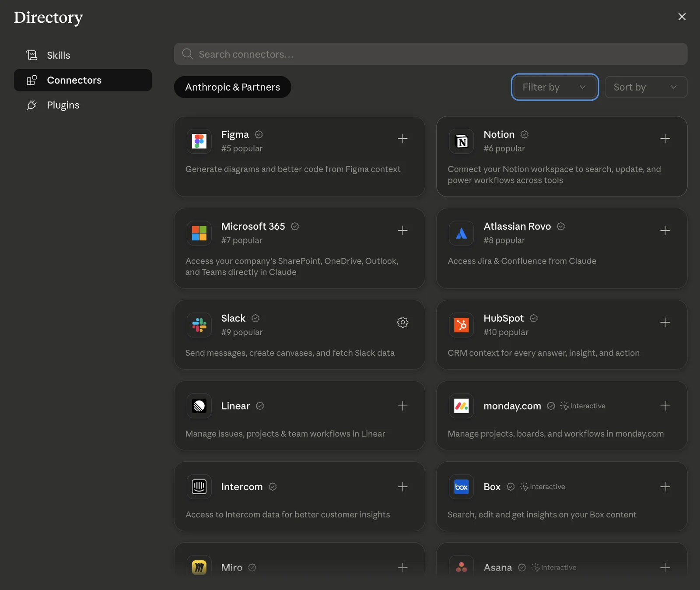
Task: Click the Interactive label on Box card
Action: click(542, 487)
